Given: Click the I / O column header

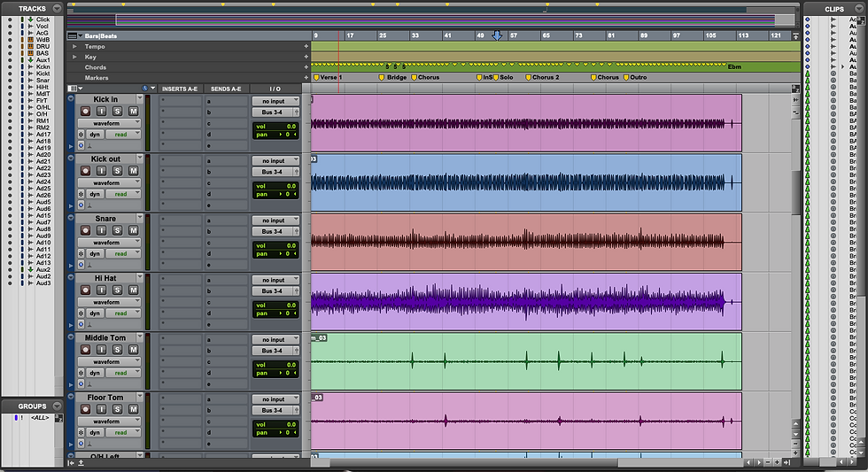Looking at the screenshot, I should tap(275, 89).
